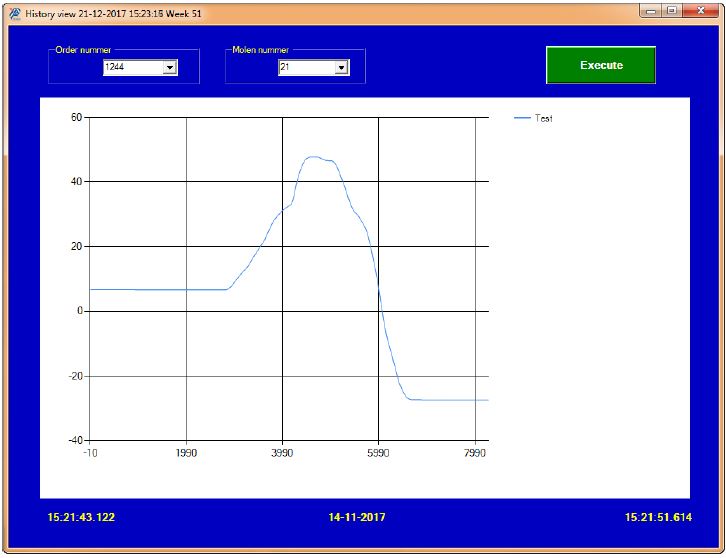726x558 pixels.
Task: Maximize the History view window
Action: 672,11
